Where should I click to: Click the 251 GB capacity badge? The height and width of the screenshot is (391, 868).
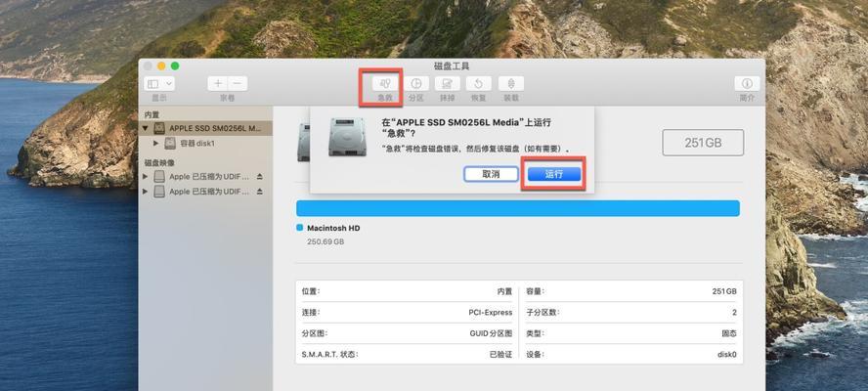coord(703,143)
